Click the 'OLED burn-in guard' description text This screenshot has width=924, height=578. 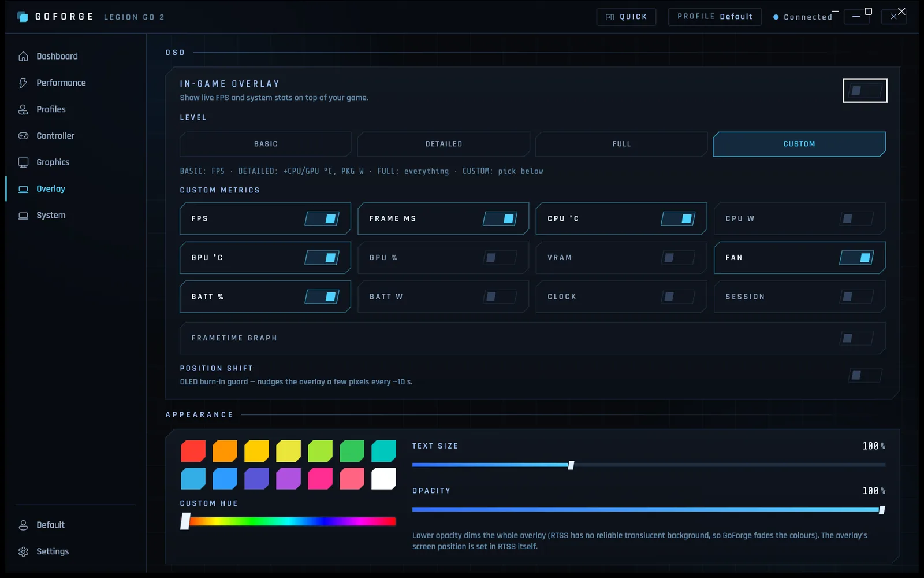click(x=296, y=382)
